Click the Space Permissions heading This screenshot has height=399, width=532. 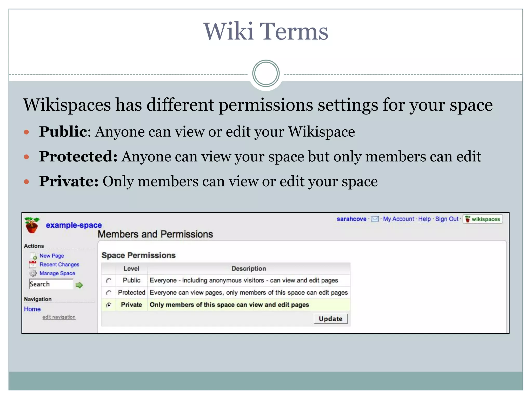click(138, 255)
